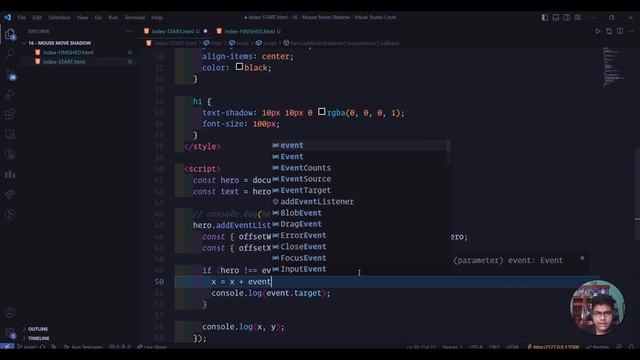Open Explorer More Actions ellipsis

pos(129,31)
